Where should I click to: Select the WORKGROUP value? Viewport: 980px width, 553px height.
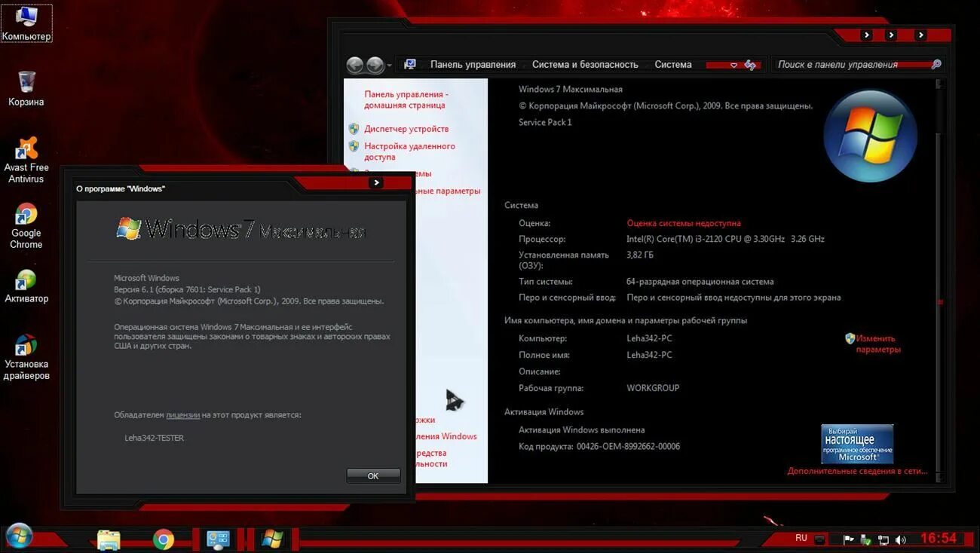[x=653, y=388]
